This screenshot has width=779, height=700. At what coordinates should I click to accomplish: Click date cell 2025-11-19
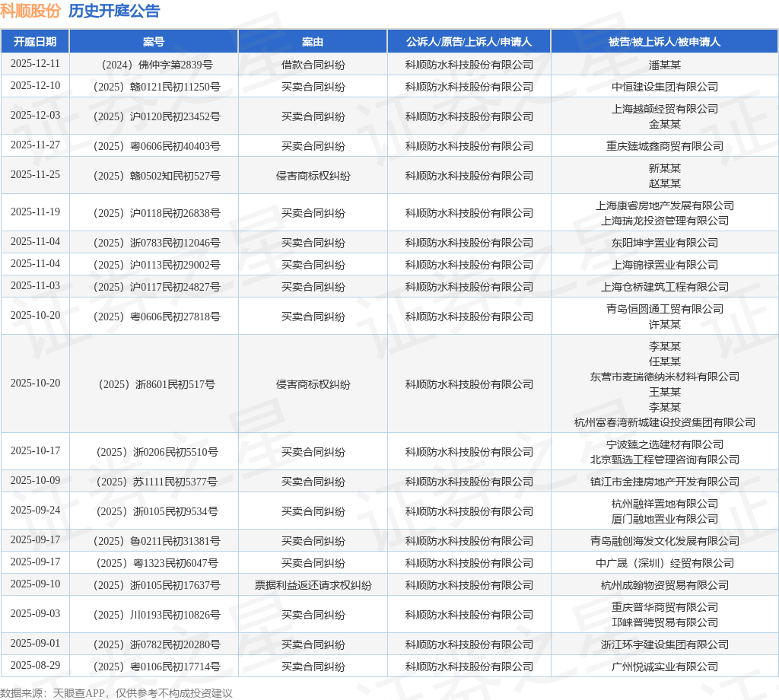(x=35, y=212)
